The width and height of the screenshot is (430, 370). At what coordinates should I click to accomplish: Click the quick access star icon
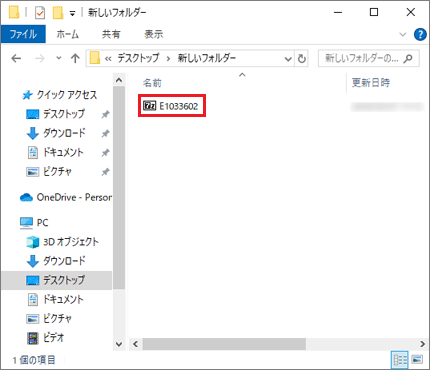[27, 95]
